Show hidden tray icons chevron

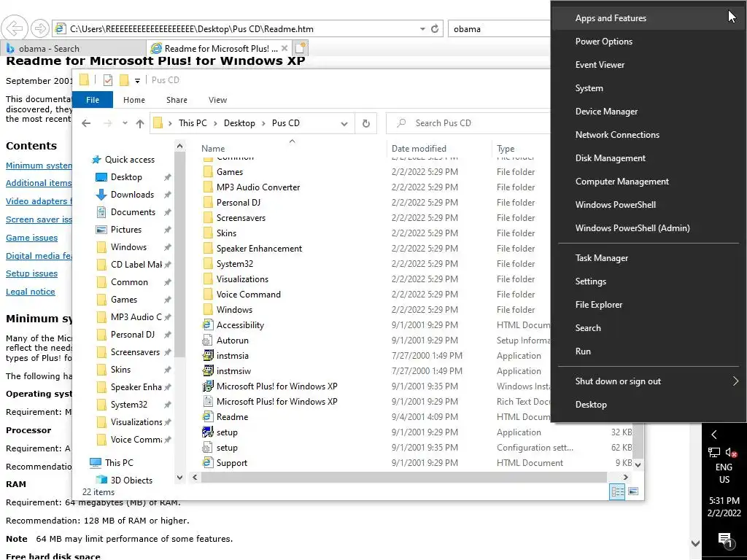(713, 435)
